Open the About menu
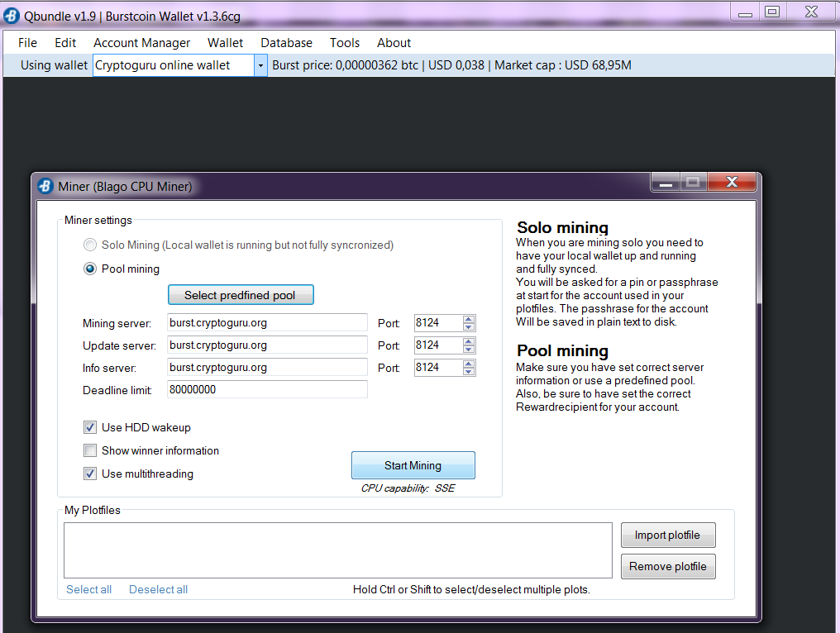This screenshot has width=840, height=633. pos(394,43)
